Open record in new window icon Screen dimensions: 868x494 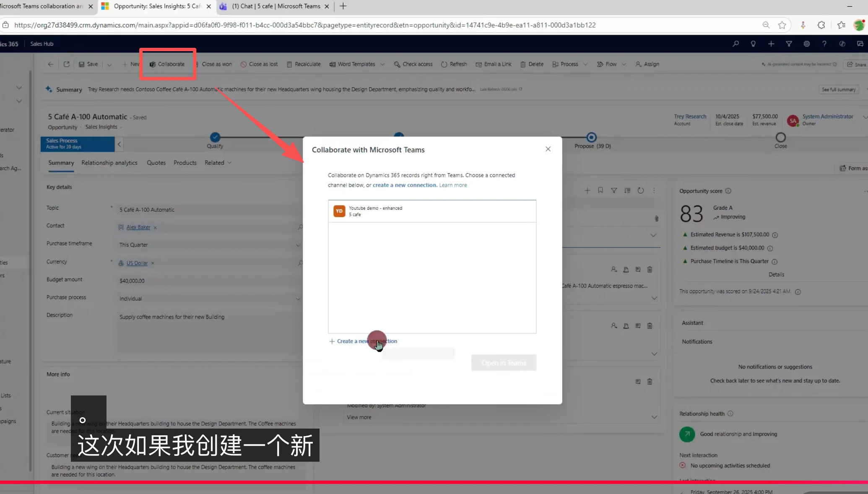click(x=66, y=64)
